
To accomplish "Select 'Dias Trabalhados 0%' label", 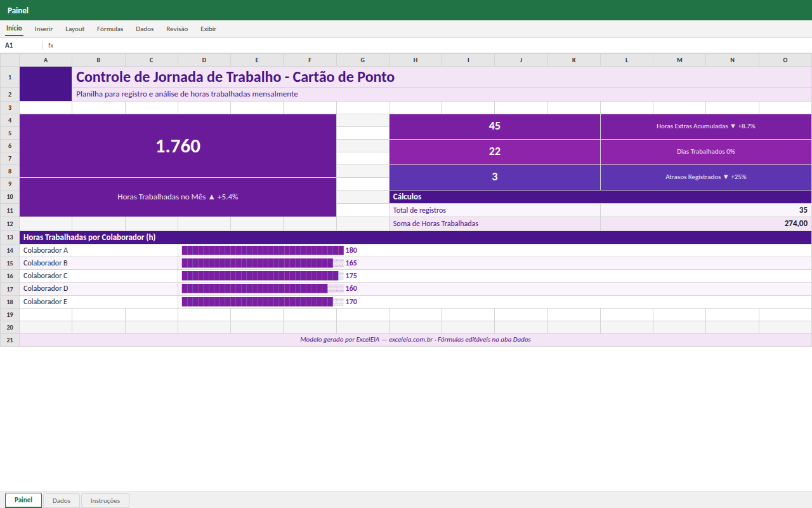I will pyautogui.click(x=706, y=152).
